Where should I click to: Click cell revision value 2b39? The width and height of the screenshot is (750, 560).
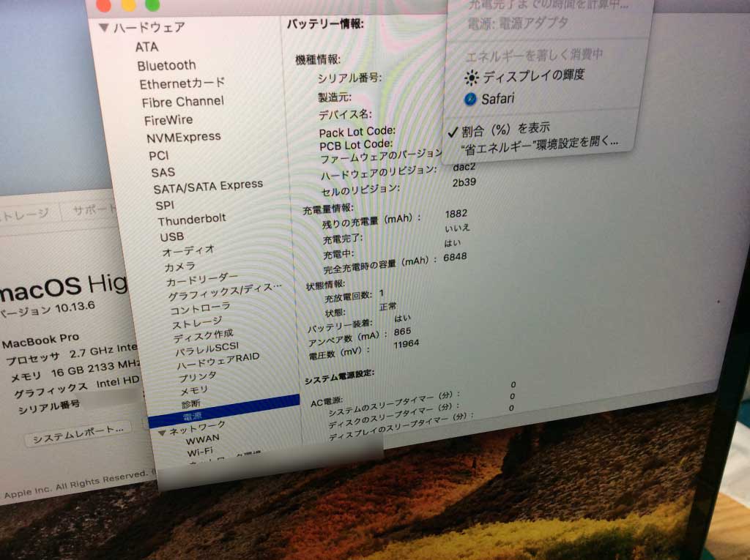(464, 182)
